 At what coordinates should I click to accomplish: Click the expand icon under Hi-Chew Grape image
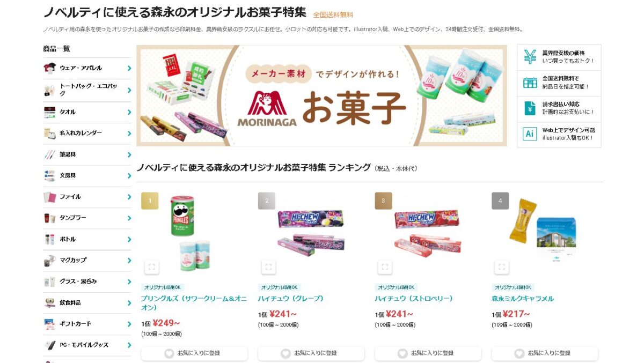pos(268,266)
